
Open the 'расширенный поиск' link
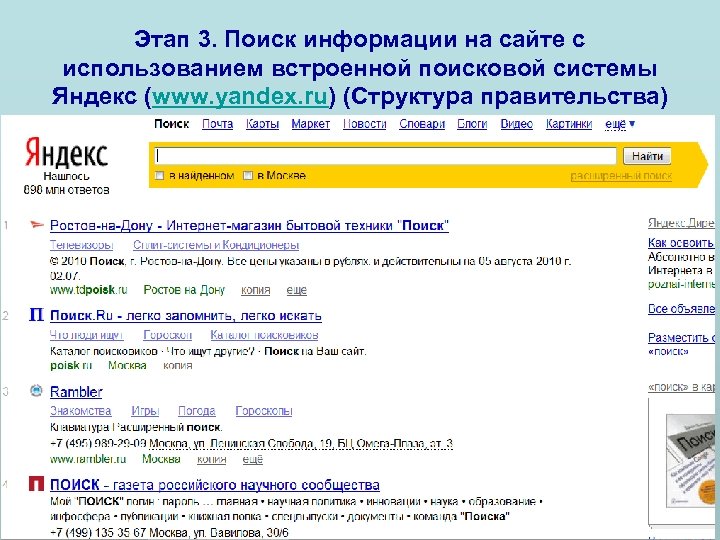[x=621, y=176]
